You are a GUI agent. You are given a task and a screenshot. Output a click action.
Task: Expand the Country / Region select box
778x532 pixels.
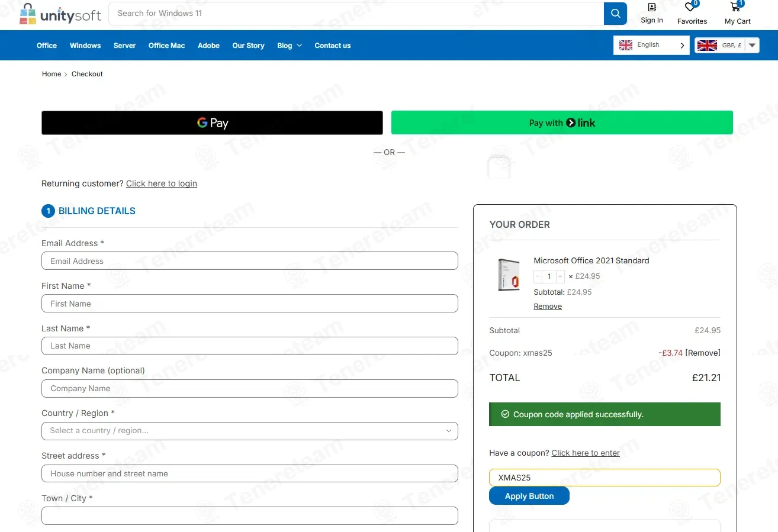[x=249, y=431]
